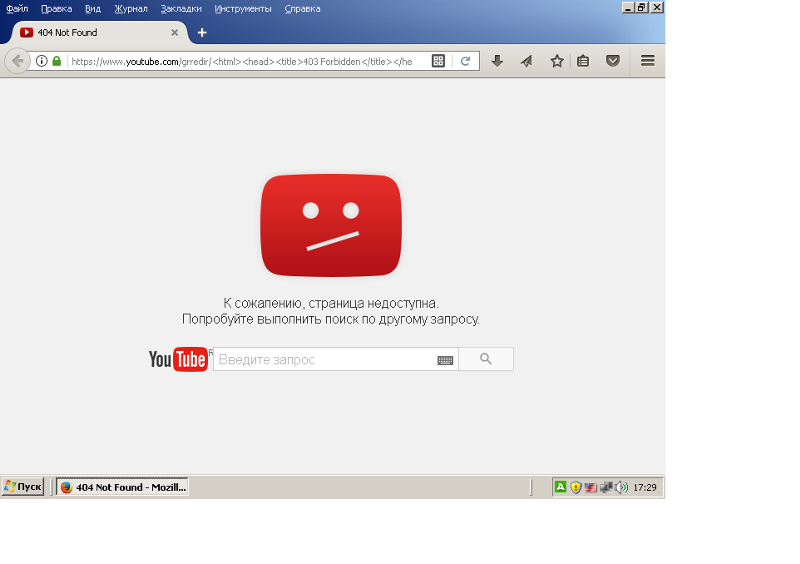Open the Справка menu
The image size is (800, 564).
click(x=302, y=9)
